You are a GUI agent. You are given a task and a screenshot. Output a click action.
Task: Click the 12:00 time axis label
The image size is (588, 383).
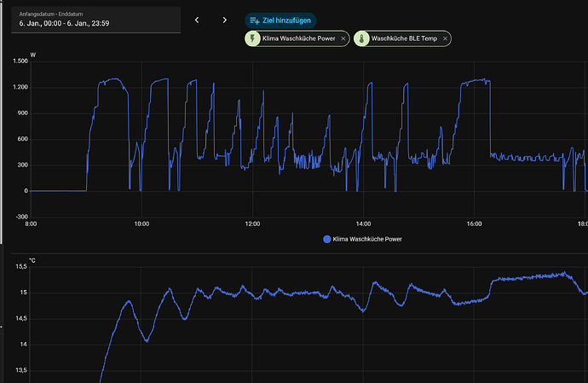[252, 223]
